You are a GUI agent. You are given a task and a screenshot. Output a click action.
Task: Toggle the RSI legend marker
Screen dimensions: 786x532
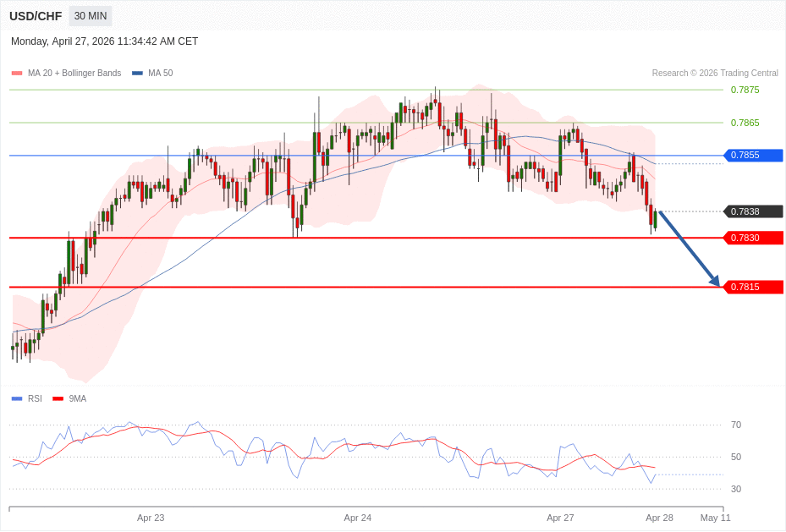[16, 398]
